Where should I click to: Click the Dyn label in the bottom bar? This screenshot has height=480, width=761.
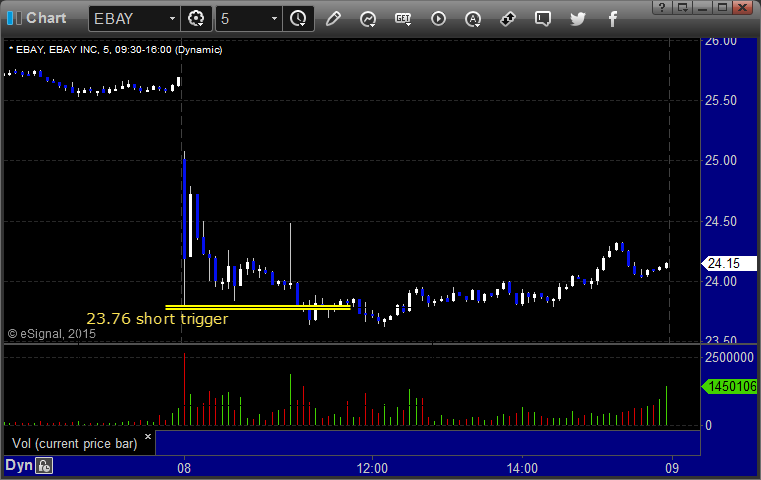pyautogui.click(x=18, y=465)
